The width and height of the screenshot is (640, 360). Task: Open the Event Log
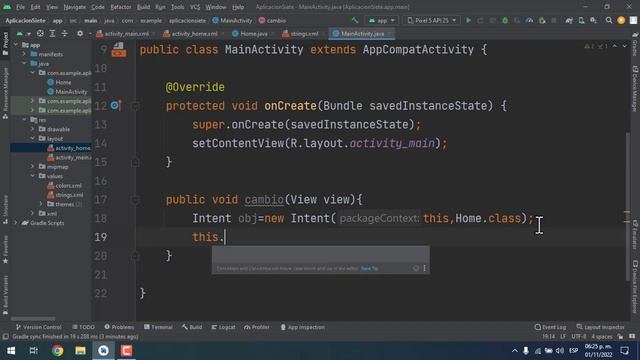tap(550, 327)
